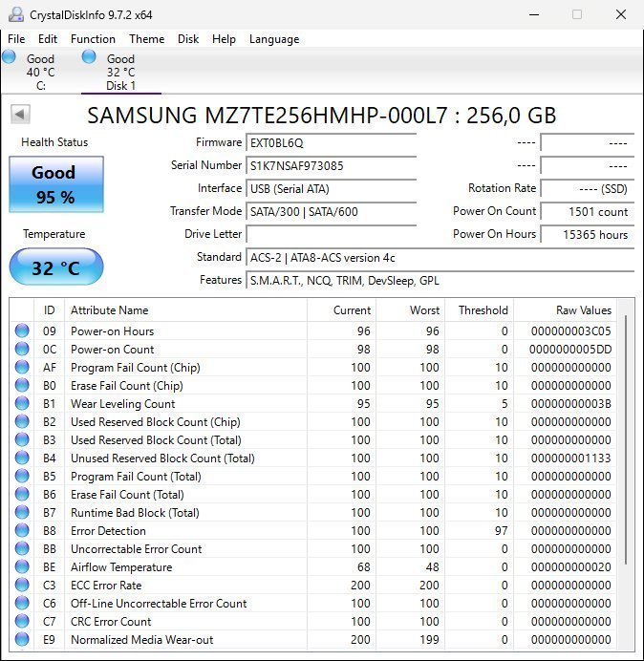
Task: Click status orb for Uncorrectable Error Count
Action: click(22, 548)
